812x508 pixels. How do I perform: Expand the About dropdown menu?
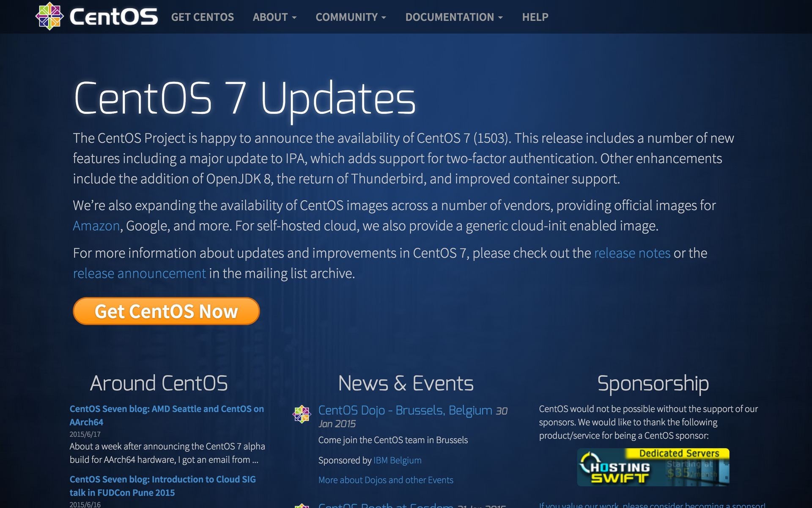click(273, 17)
